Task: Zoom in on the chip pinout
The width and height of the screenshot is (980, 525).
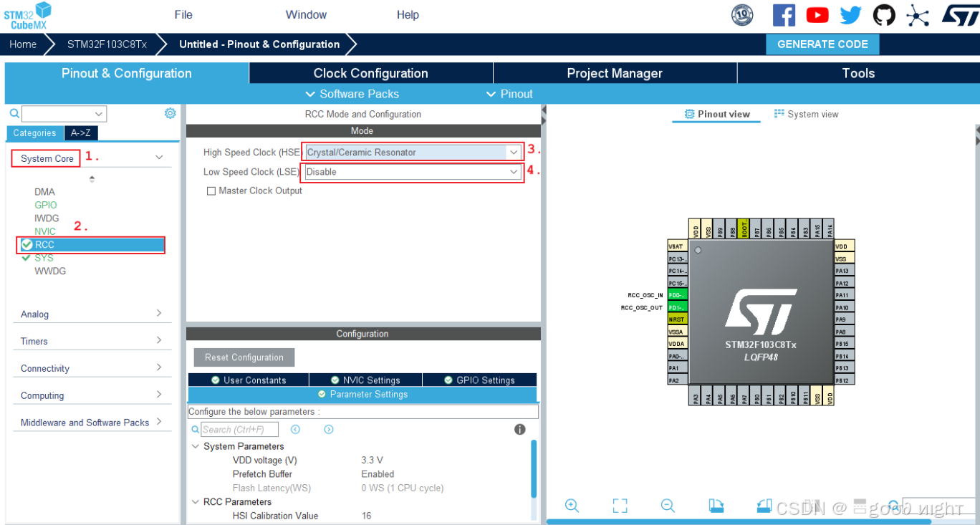Action: [x=572, y=506]
